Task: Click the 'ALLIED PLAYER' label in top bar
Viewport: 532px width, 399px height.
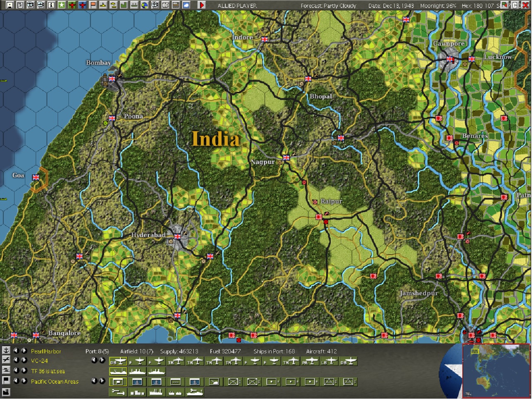Action: (237, 6)
